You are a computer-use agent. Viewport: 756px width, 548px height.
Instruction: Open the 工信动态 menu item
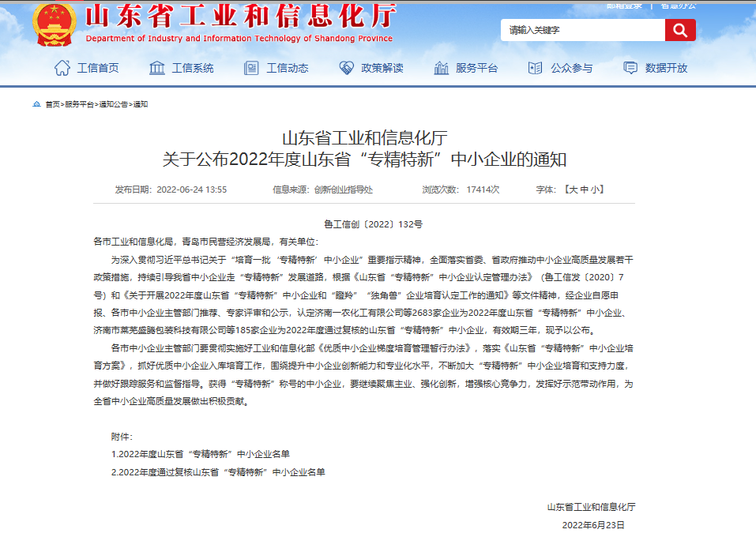pyautogui.click(x=288, y=68)
